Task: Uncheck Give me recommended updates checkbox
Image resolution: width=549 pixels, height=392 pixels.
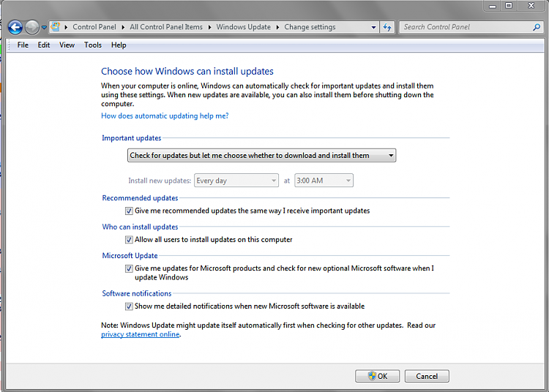Action: [129, 211]
